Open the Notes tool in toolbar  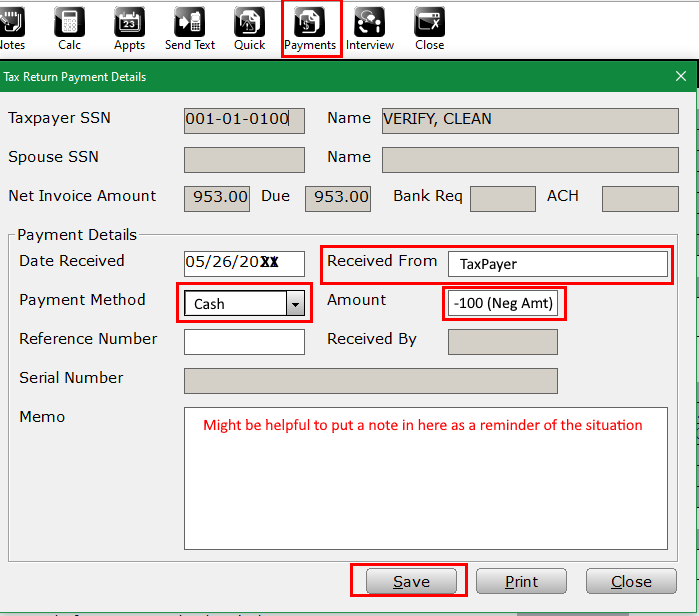(12, 28)
